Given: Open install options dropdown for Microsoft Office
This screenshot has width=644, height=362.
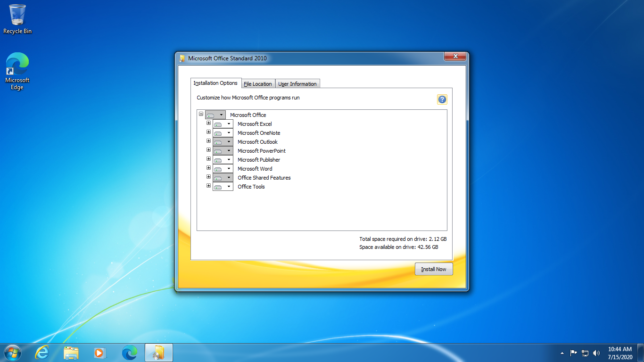Looking at the screenshot, I should click(x=215, y=115).
